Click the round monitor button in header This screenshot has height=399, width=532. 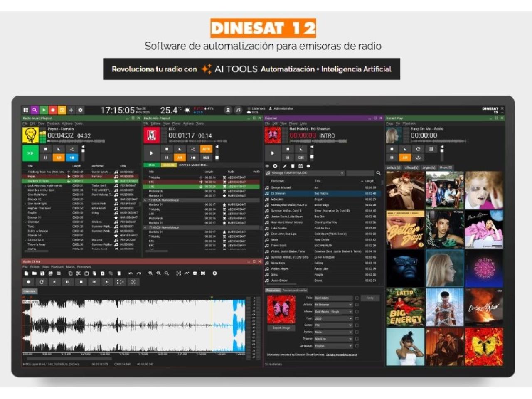click(x=228, y=110)
